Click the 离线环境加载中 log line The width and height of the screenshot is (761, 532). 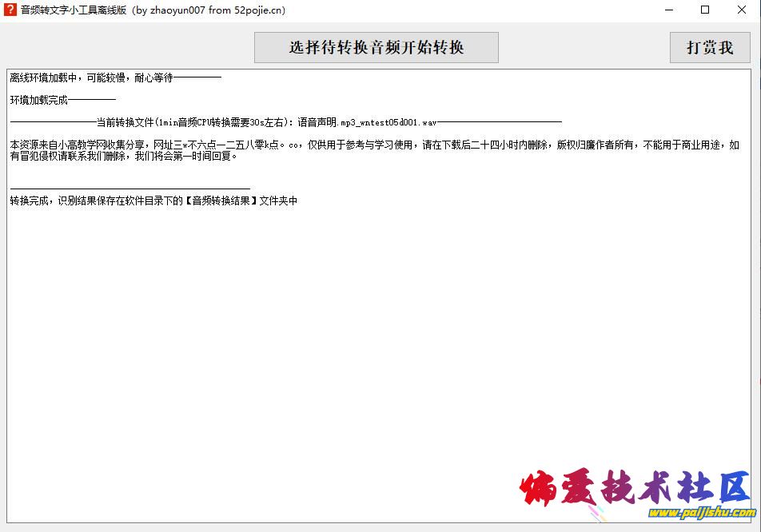tap(91, 77)
